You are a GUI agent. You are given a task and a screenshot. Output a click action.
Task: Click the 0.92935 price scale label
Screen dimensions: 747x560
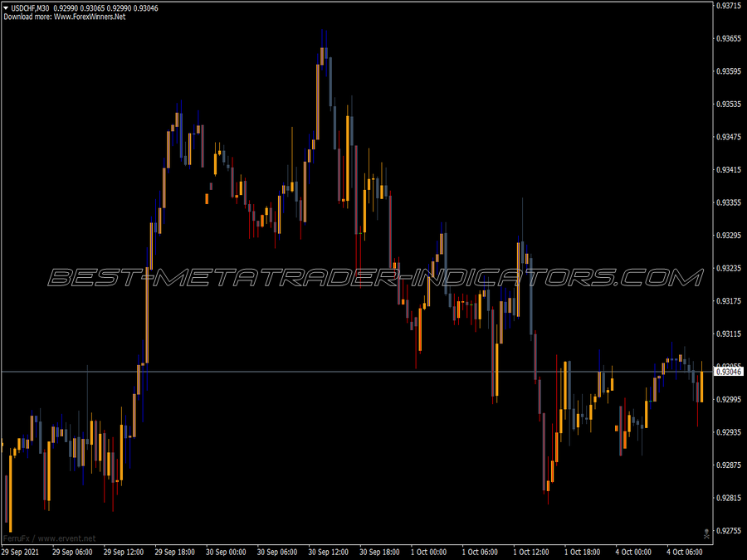point(729,433)
